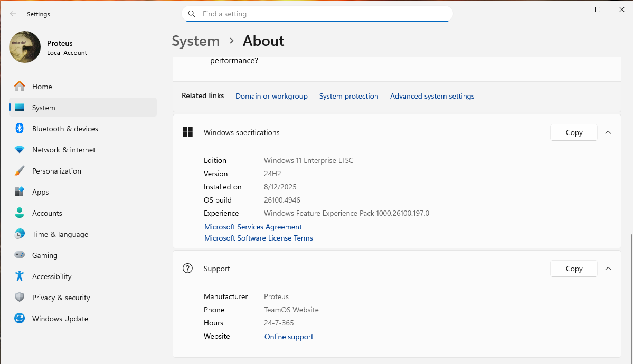633x364 pixels.
Task: Open Microsoft Services Agreement
Action: pos(253,227)
